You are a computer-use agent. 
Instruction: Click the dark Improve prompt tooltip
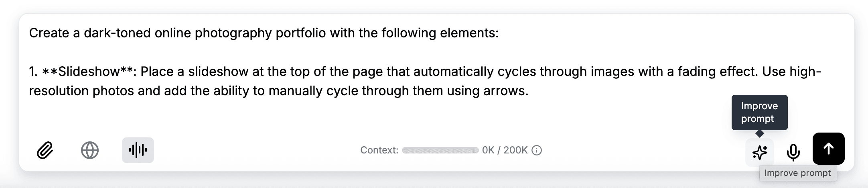[759, 112]
